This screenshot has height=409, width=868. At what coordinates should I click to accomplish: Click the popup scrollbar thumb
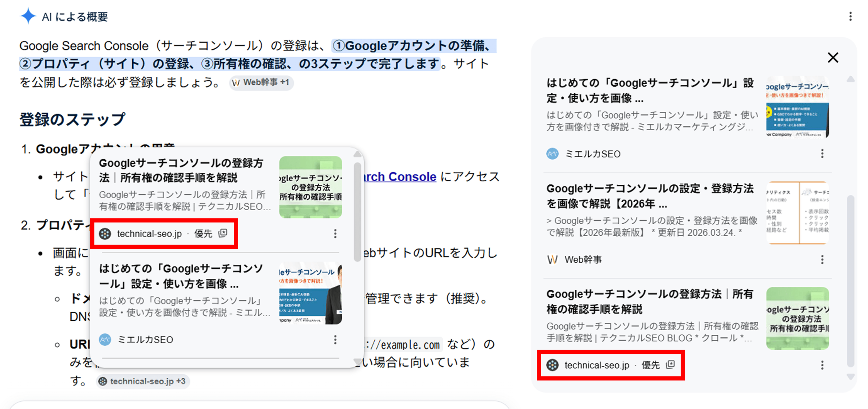coord(357,211)
